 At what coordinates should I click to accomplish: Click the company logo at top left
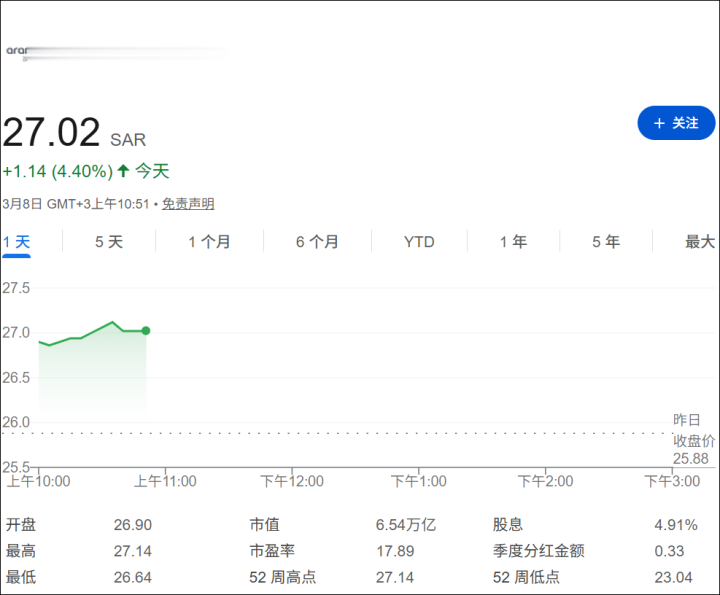pyautogui.click(x=17, y=52)
